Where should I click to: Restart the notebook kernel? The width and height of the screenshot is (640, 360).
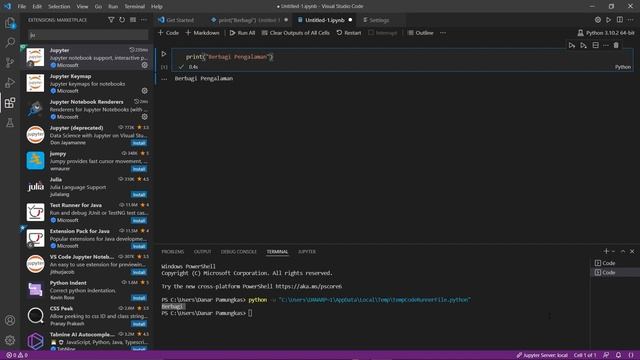(x=349, y=33)
